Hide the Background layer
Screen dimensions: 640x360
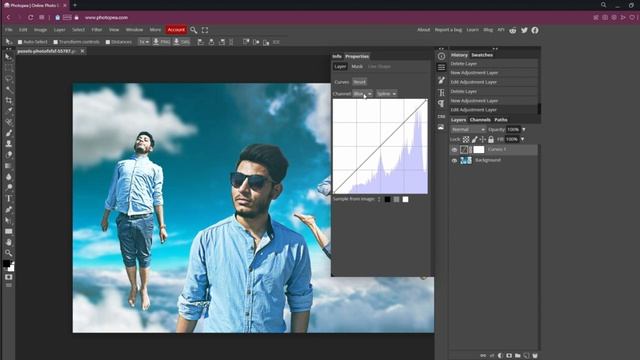tap(454, 160)
